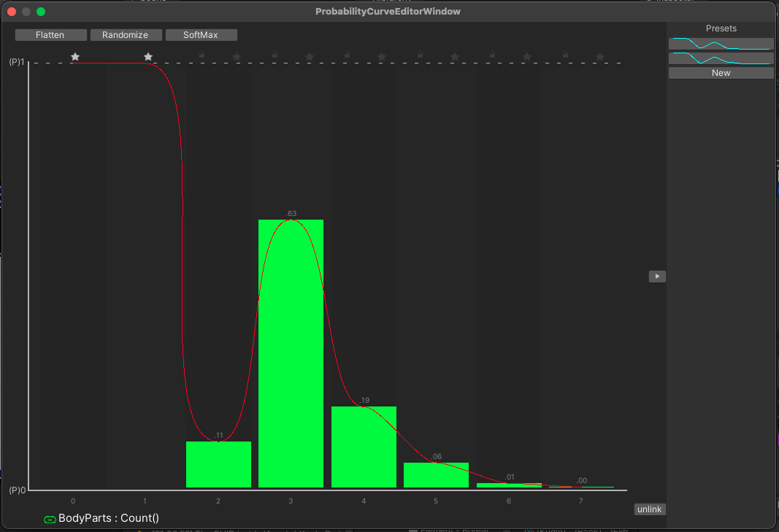Click the star icon above bar 7
Screen dimensions: 779x532
click(x=600, y=57)
